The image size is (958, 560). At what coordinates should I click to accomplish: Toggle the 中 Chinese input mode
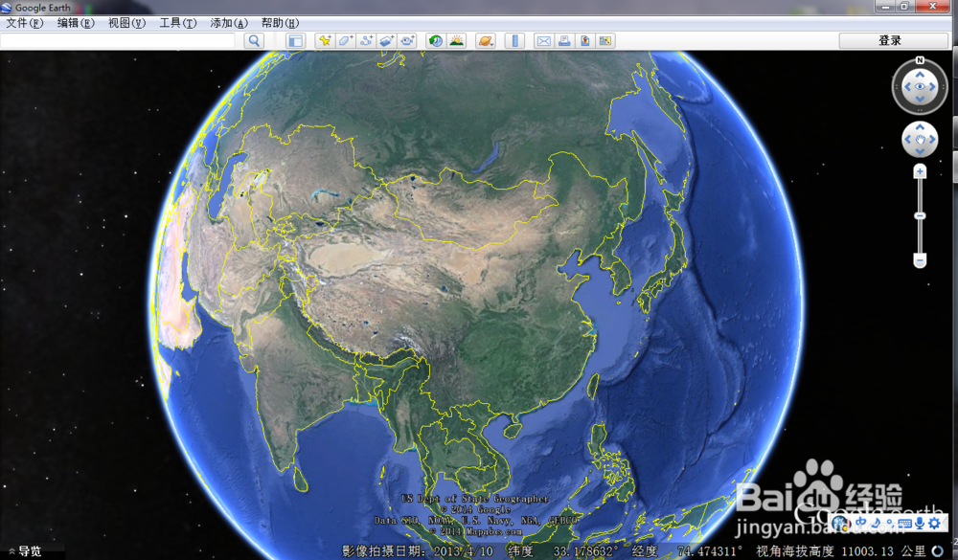860,523
